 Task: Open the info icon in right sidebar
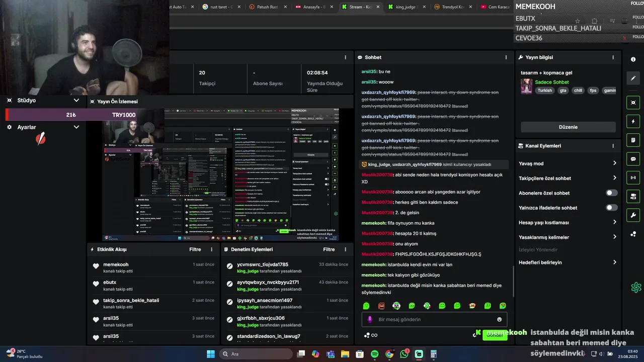click(x=633, y=59)
